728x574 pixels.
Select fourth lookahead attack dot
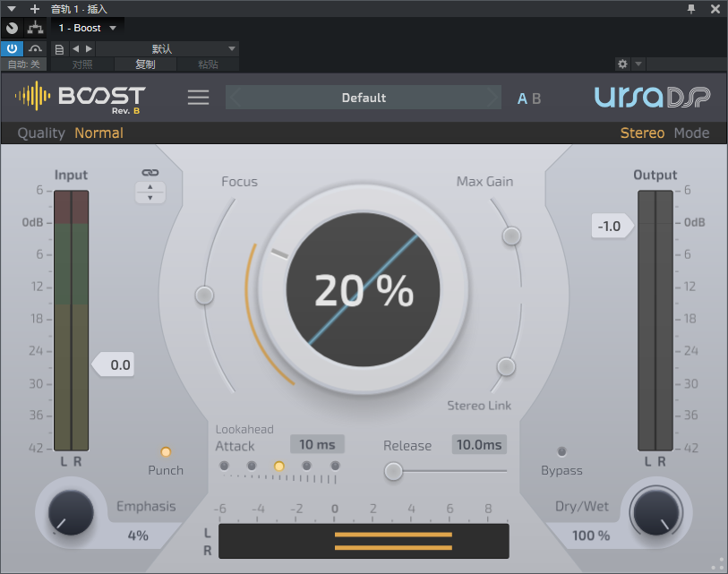click(x=306, y=466)
